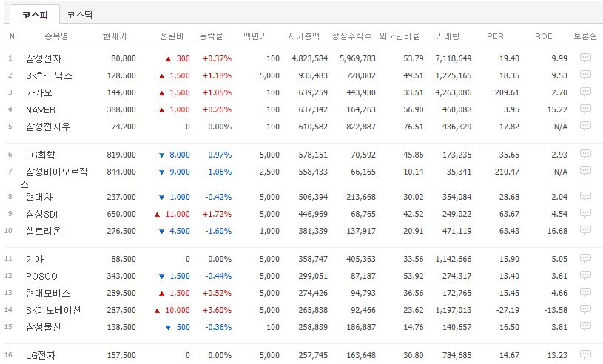Select 삼성전자 current price 80,800

[x=124, y=58]
